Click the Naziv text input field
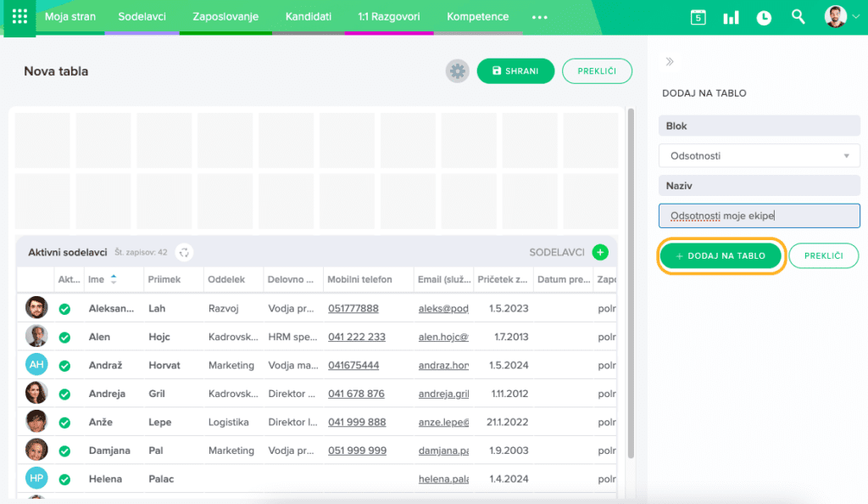 759,216
